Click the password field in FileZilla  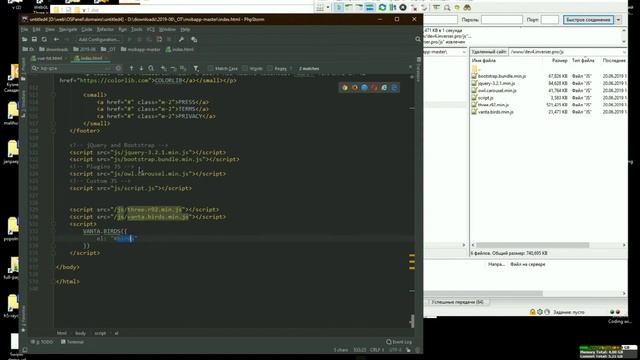coord(502,20)
